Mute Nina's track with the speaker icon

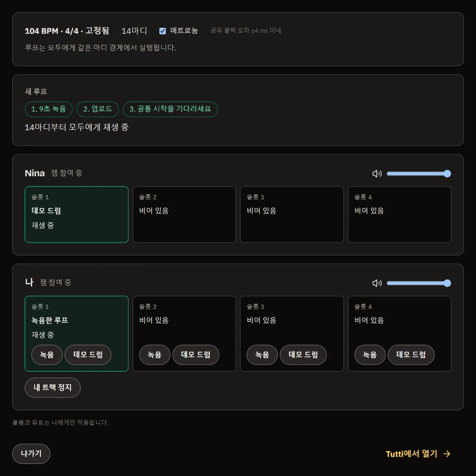pyautogui.click(x=377, y=173)
